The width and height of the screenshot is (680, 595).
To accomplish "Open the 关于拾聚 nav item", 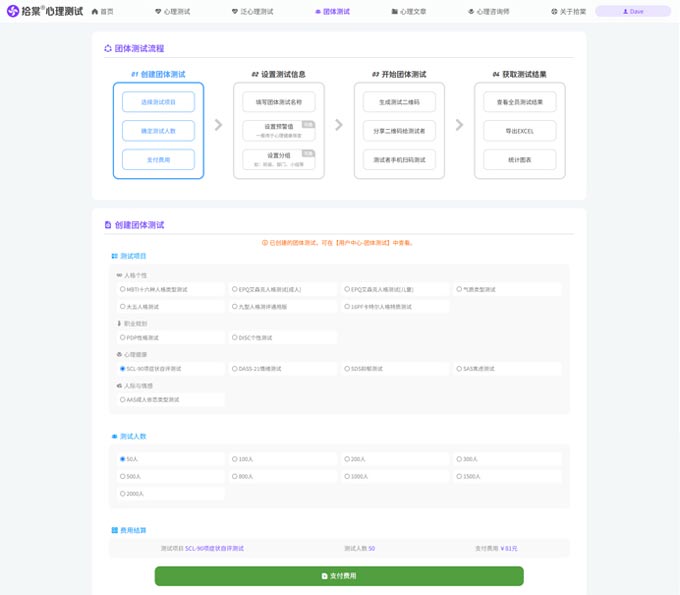I will [x=569, y=12].
